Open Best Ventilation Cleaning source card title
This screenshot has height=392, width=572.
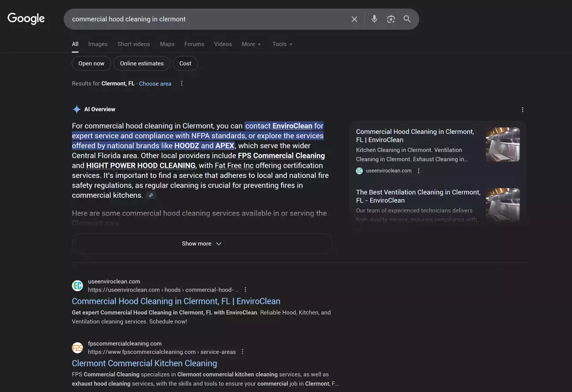pos(418,196)
